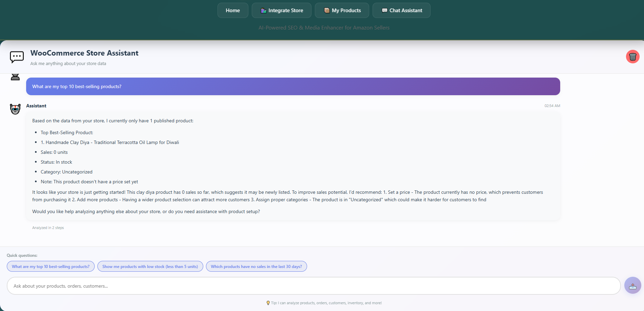Go to Integrate Store page
The image size is (644, 311).
tap(282, 11)
